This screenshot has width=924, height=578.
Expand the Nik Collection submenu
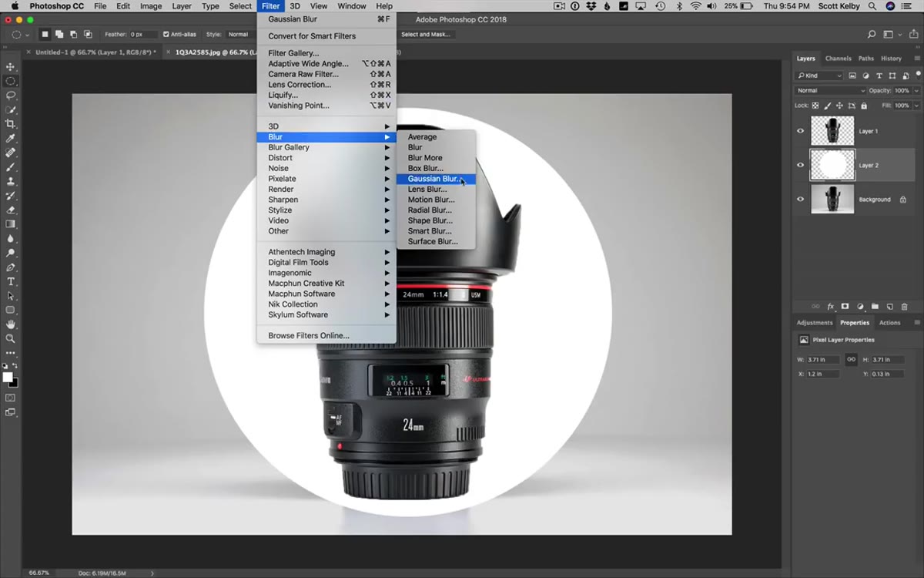tap(326, 304)
